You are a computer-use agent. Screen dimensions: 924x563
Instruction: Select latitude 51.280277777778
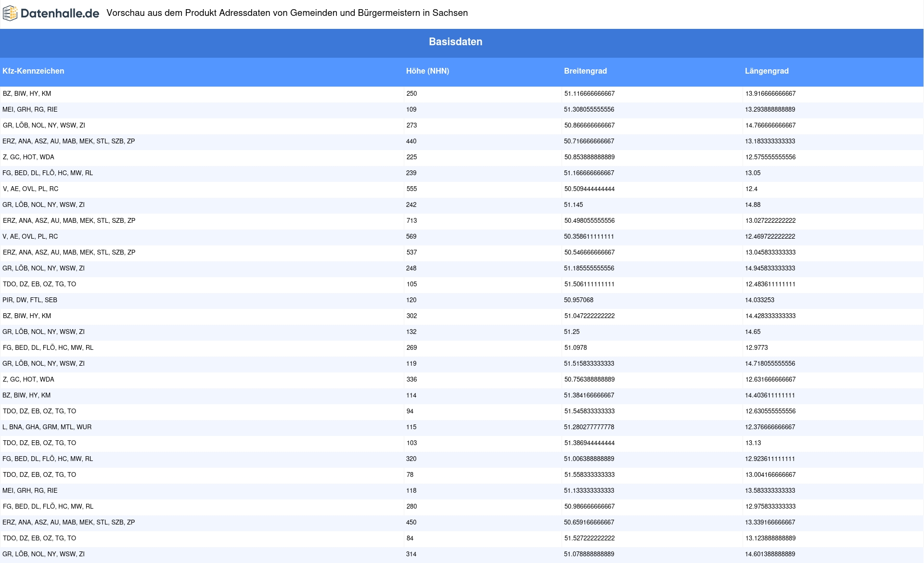[x=589, y=427]
